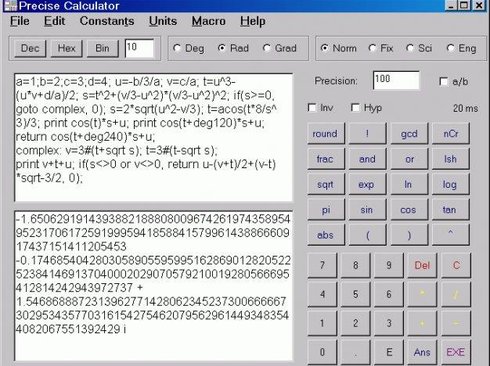Select Deg angle mode
Screen dimensions: 490x366
pos(189,48)
